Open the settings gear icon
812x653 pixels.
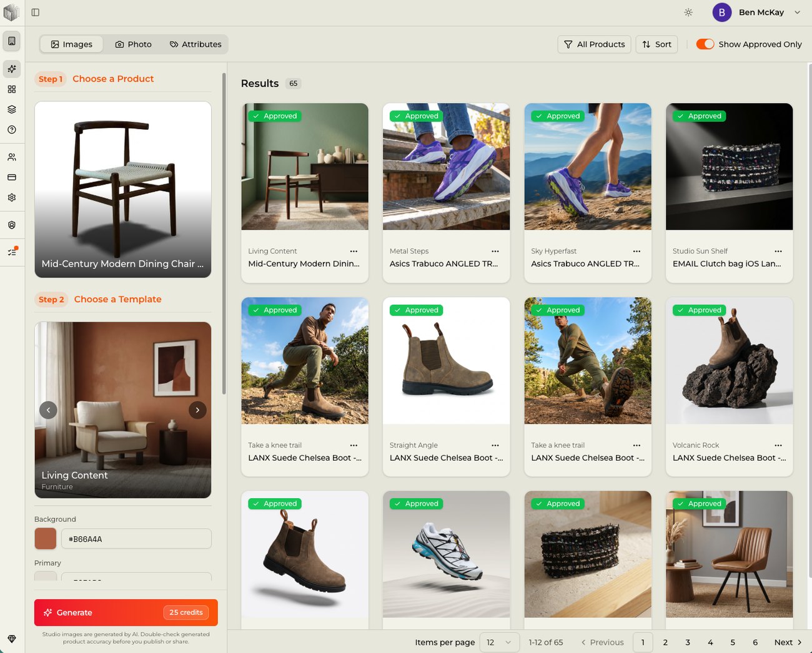[12, 197]
